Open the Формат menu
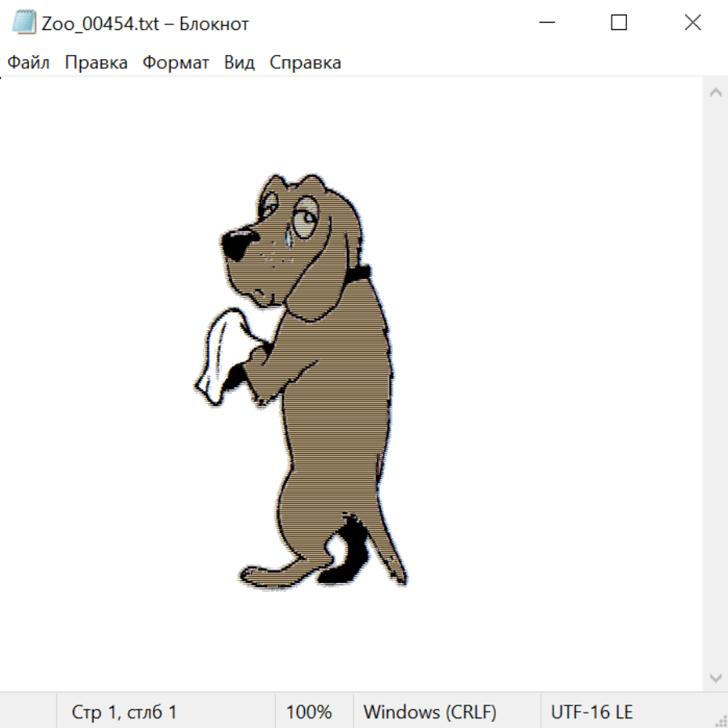Image resolution: width=728 pixels, height=728 pixels. tap(176, 63)
